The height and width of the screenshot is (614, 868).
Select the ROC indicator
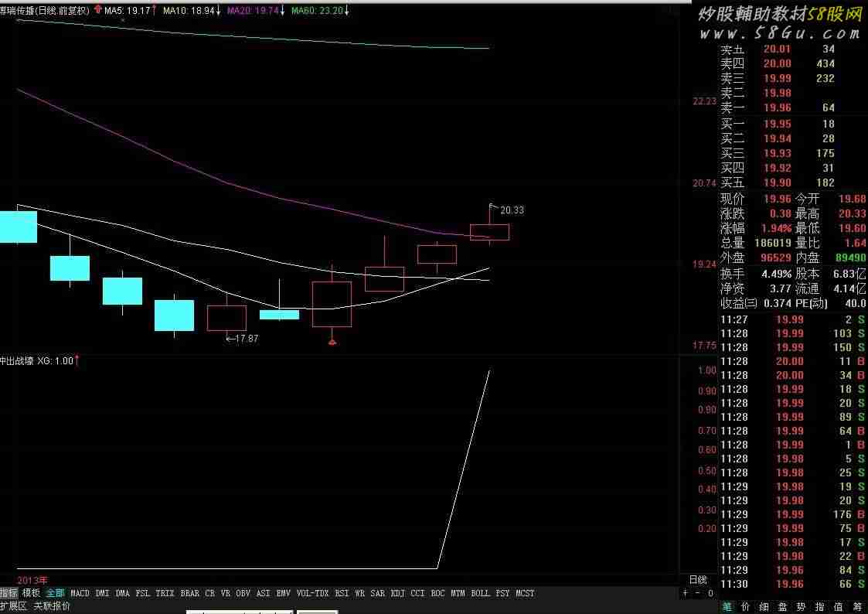438,593
